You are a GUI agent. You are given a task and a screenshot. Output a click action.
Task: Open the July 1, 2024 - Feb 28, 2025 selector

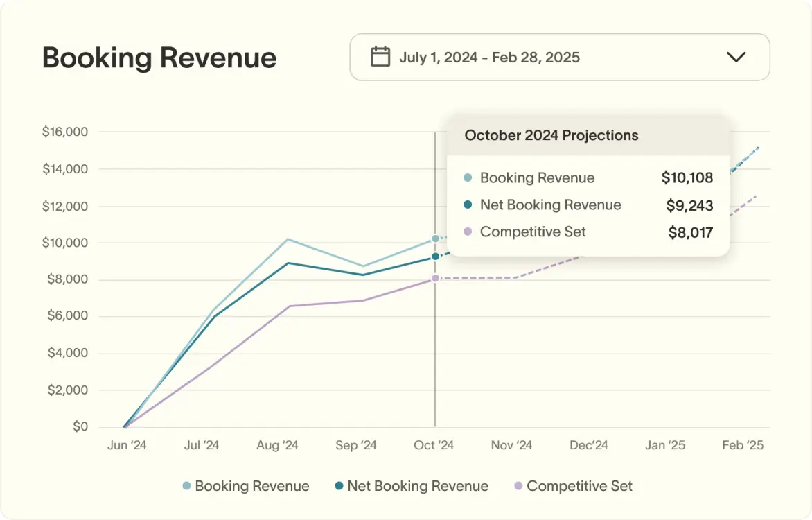click(489, 57)
